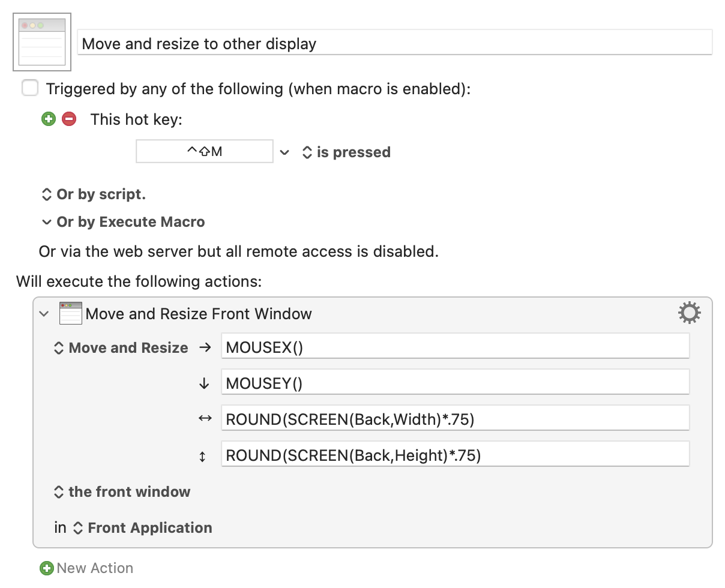This screenshot has height=588, width=725.
Task: Open the 'Or by script.' popup
Action: coord(93,194)
